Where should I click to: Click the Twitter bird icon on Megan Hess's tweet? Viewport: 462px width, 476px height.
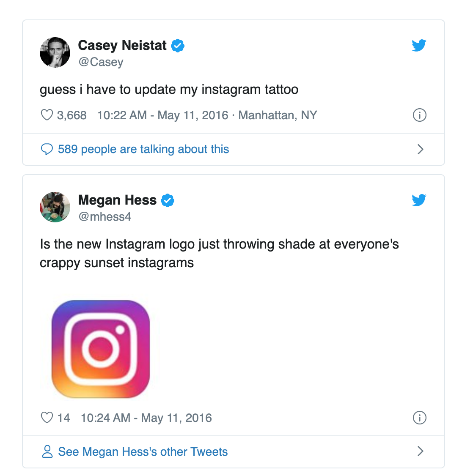coord(419,200)
